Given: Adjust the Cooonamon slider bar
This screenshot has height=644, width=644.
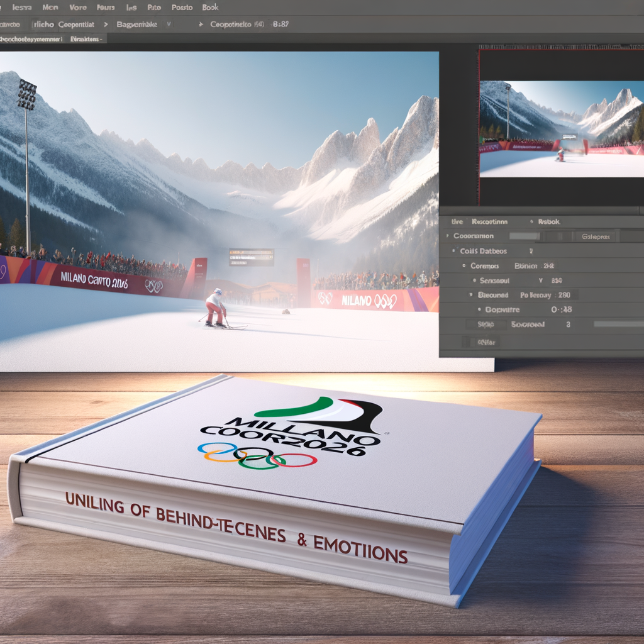Looking at the screenshot, I should point(525,236).
